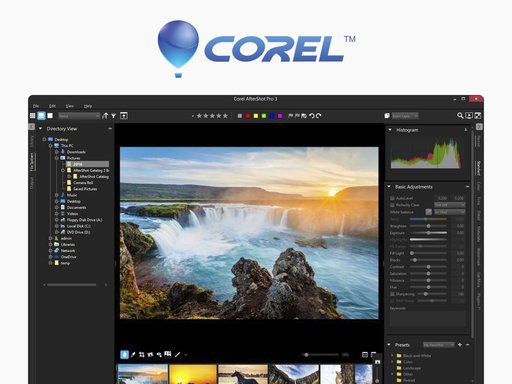The image size is (512, 384).
Task: Collapse the Histogram panel triangle
Action: 390,130
